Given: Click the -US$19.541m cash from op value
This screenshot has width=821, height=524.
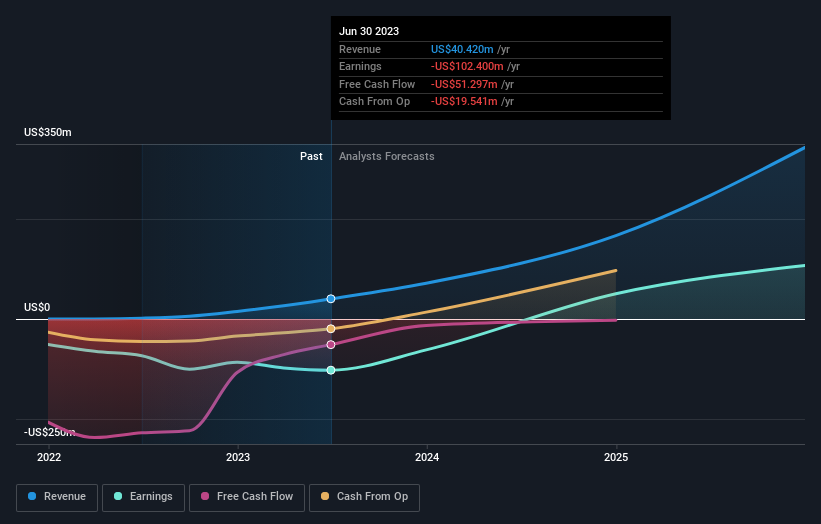Looking at the screenshot, I should 464,102.
